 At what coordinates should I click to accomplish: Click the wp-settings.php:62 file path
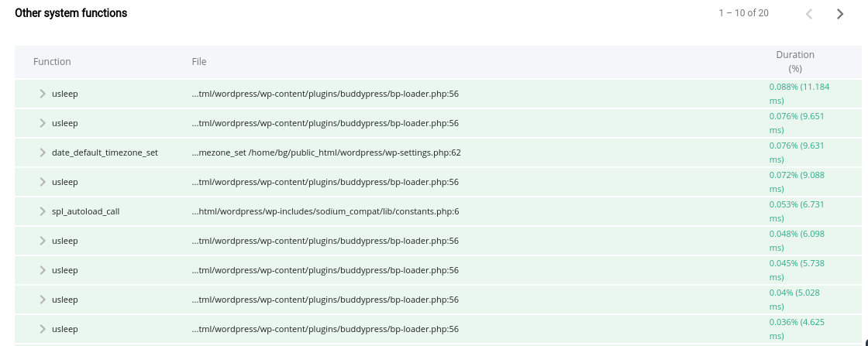[326, 152]
